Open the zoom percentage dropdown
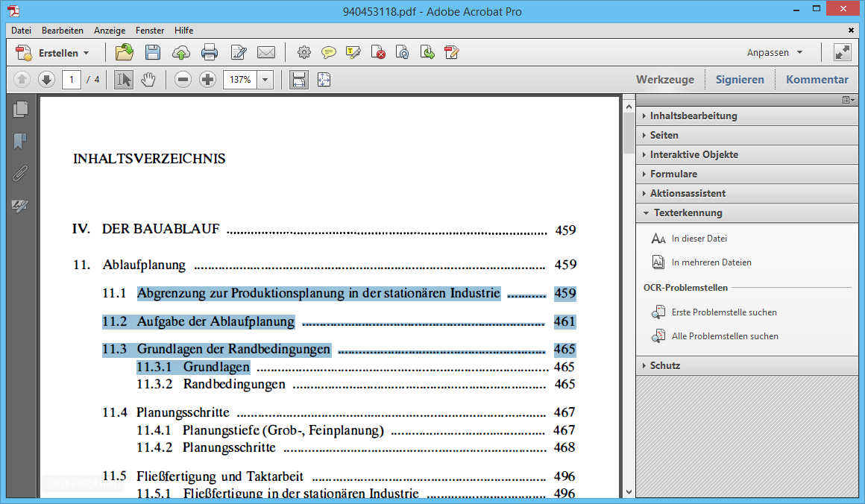 click(265, 80)
